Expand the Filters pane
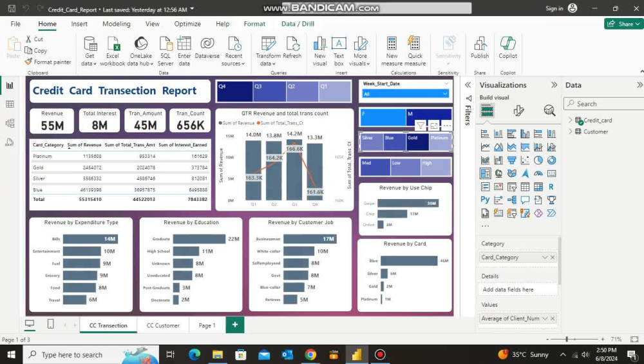 tap(468, 85)
